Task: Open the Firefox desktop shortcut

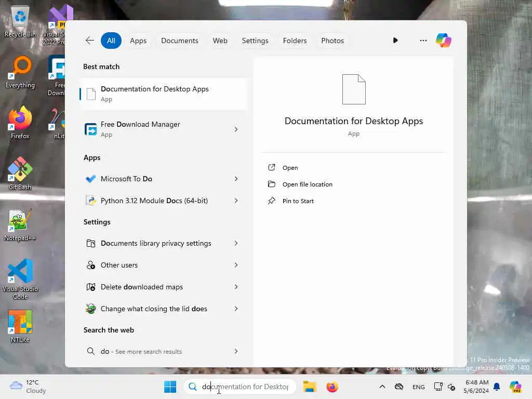Action: tap(20, 123)
